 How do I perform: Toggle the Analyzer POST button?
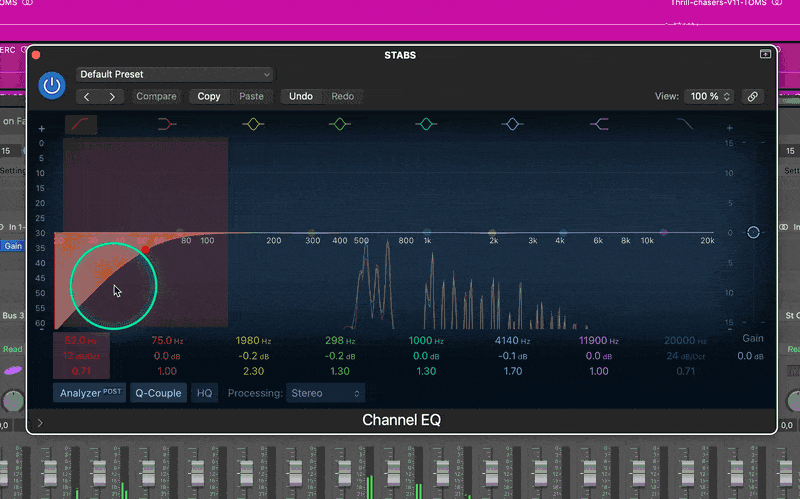(90, 393)
